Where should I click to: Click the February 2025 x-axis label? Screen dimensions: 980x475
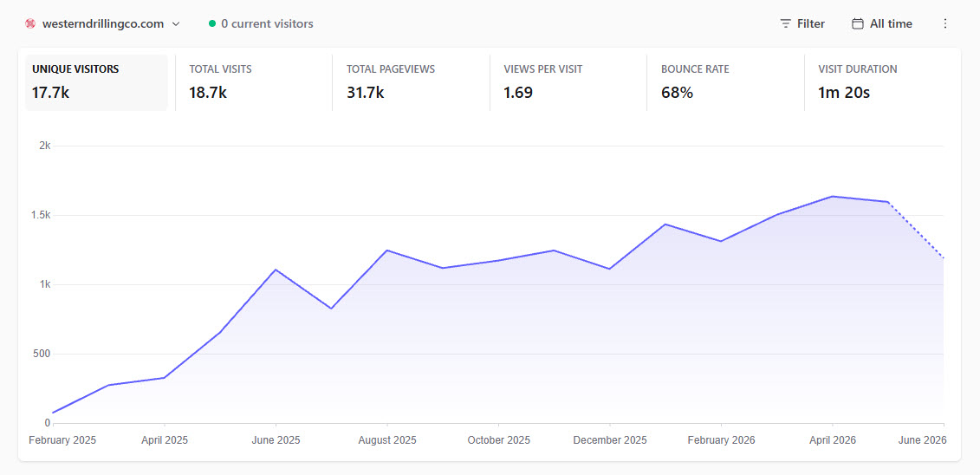click(62, 440)
